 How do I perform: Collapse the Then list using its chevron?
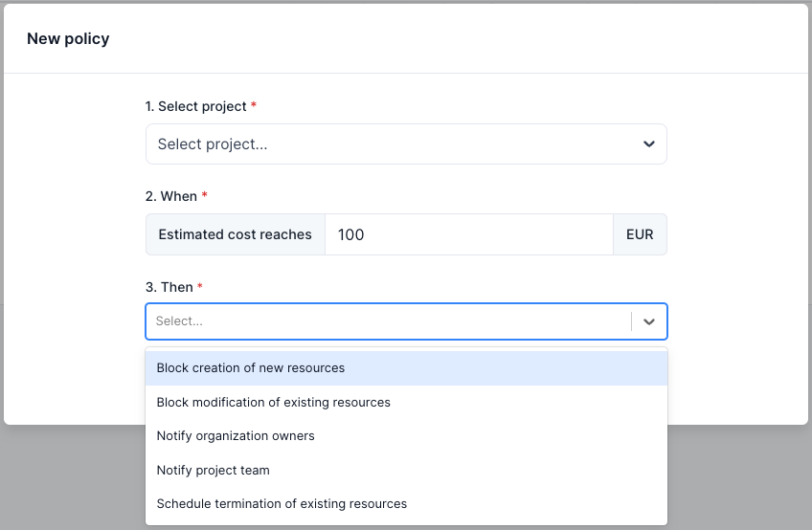point(649,321)
